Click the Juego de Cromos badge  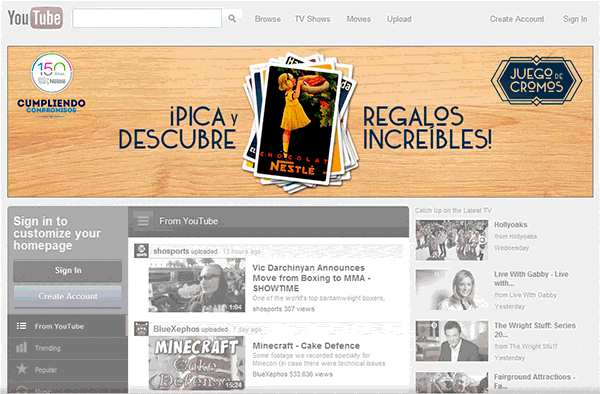536,80
